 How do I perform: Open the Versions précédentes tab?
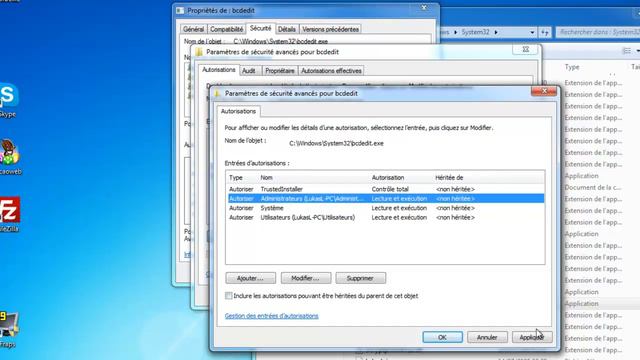(x=330, y=29)
